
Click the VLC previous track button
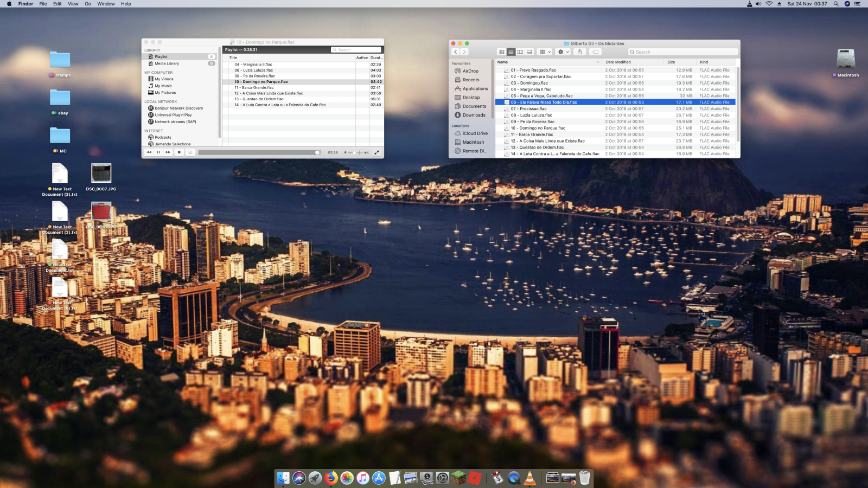pos(149,152)
